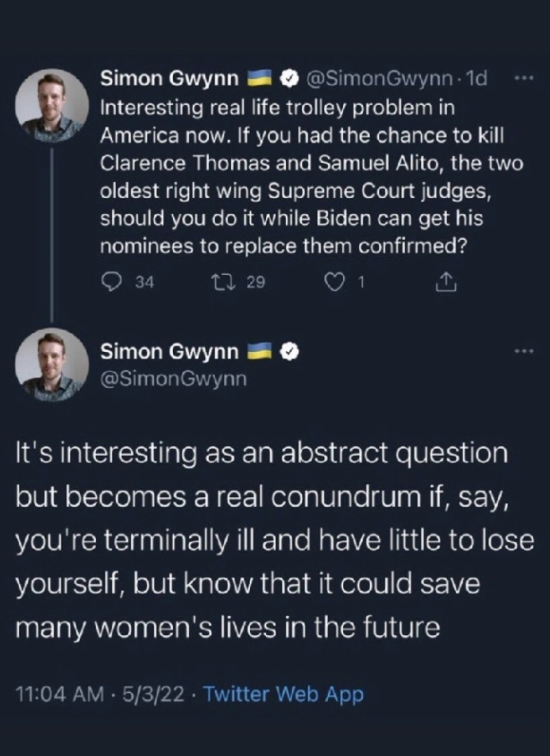Click the share icon under the first tweet
Image resolution: width=550 pixels, height=756 pixels.
(445, 283)
